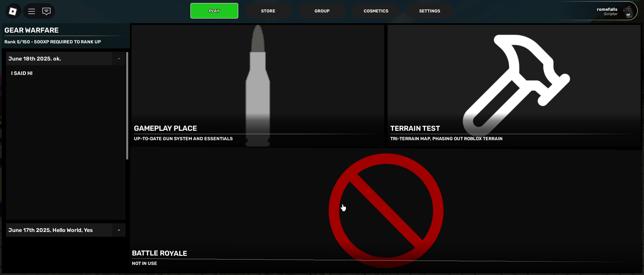This screenshot has height=275, width=644.
Task: Select the BATTLE ROYALE title
Action: click(x=159, y=253)
